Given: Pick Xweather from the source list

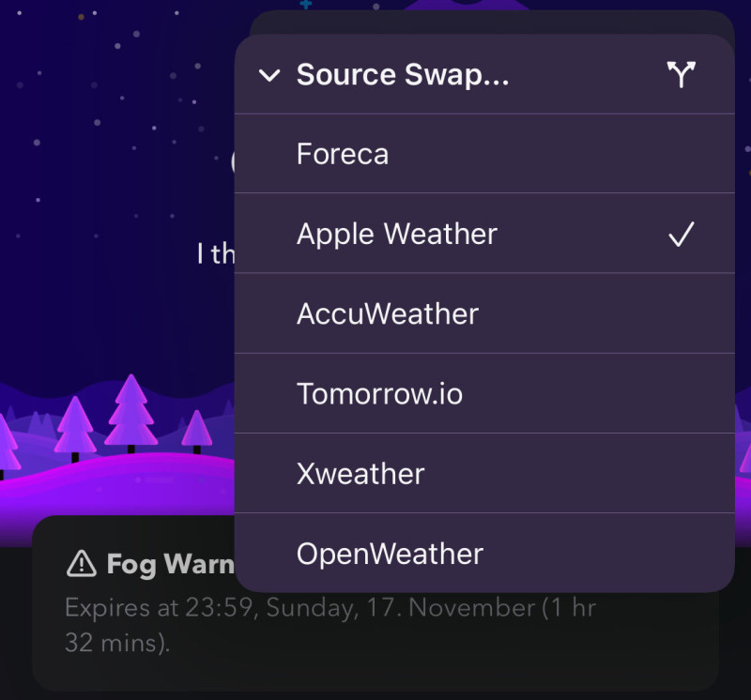Looking at the screenshot, I should 484,474.
